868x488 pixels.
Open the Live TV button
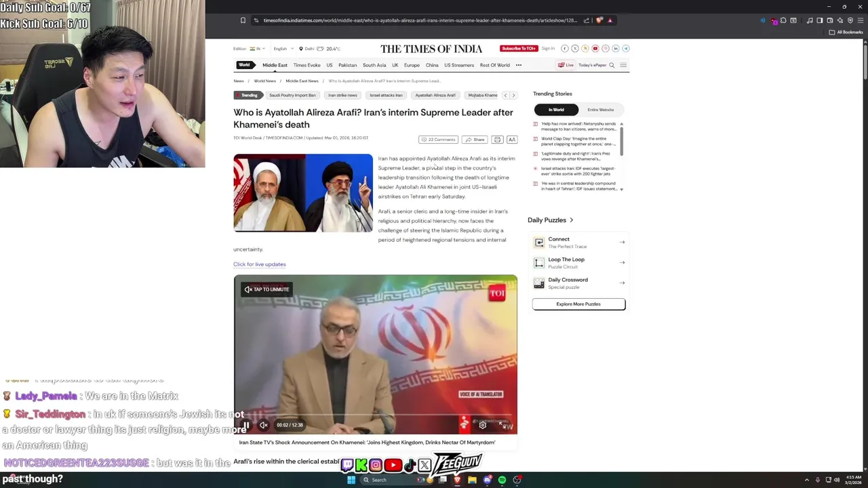[566, 65]
